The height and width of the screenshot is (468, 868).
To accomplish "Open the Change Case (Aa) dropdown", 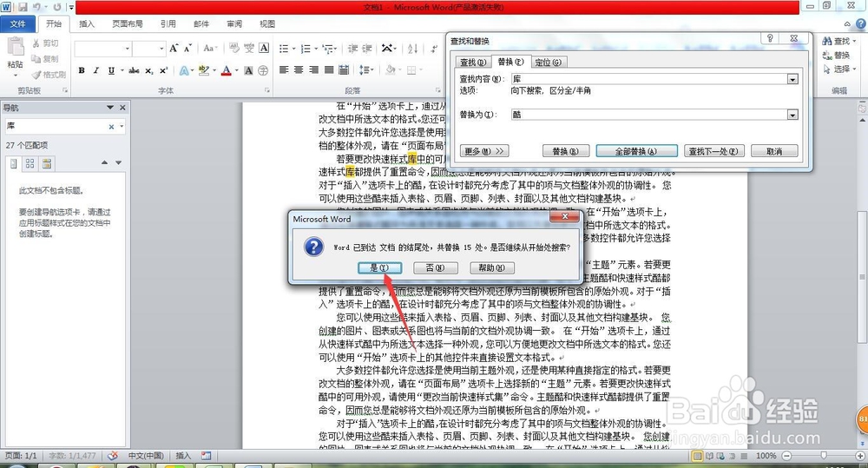I will 210,48.
